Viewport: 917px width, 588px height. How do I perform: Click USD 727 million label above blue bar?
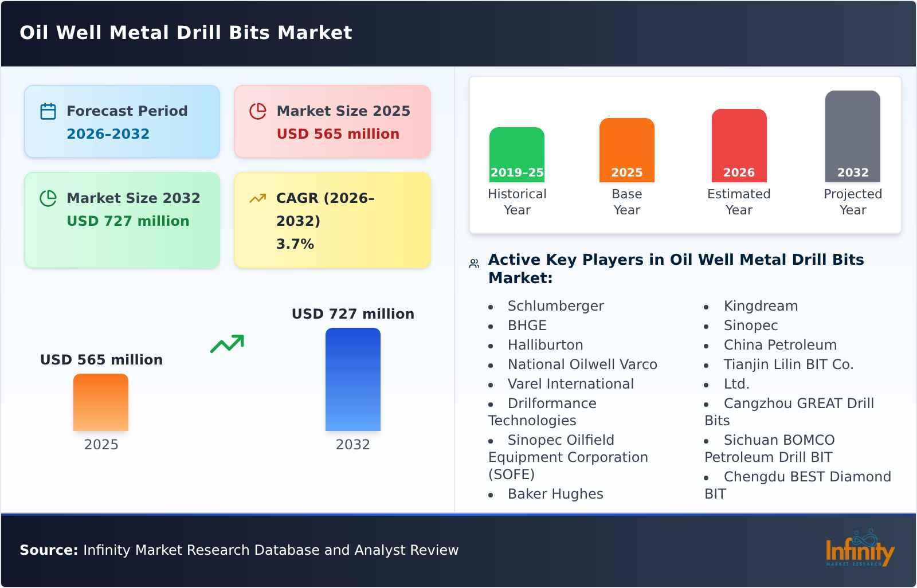tap(353, 314)
